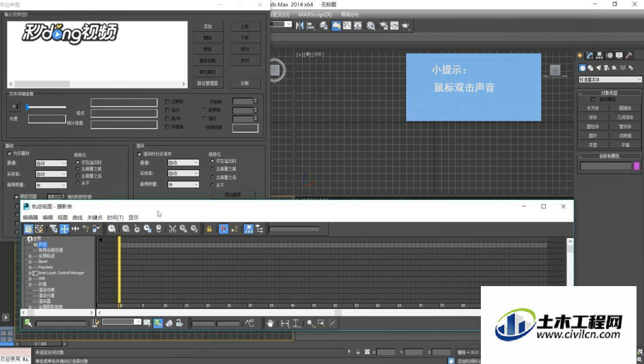
Task: Expand the Biped tree node
Action: (x=30, y=262)
